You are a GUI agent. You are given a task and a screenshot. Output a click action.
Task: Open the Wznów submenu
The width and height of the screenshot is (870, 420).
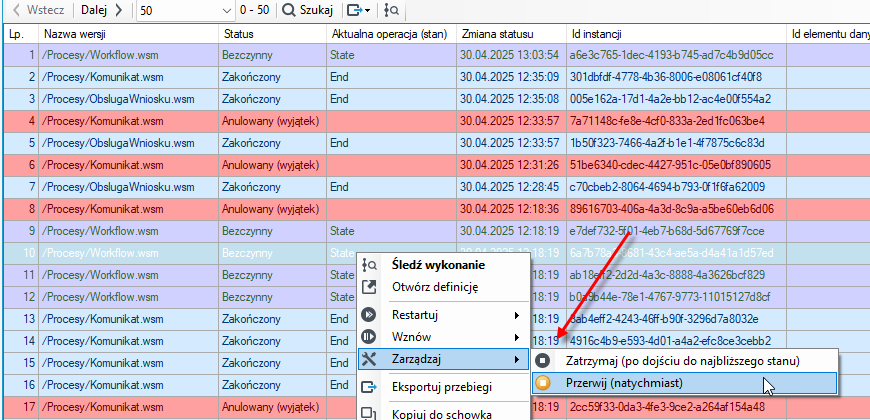pos(442,337)
